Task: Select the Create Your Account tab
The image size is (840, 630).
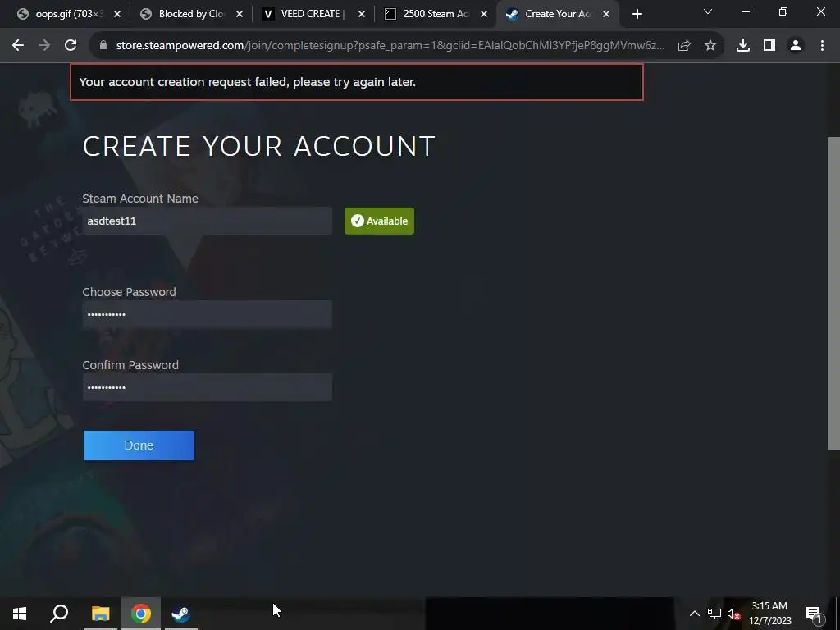Action: tap(557, 15)
